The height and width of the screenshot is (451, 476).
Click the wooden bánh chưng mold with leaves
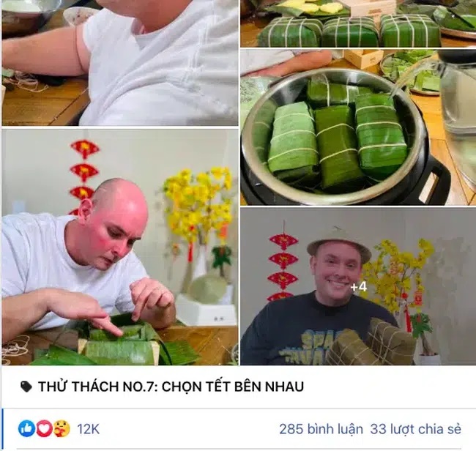(x=119, y=340)
